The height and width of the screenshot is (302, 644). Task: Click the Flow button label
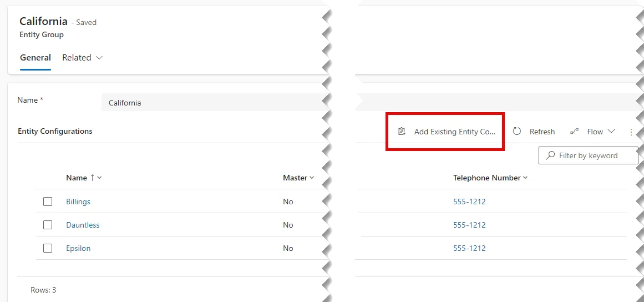pos(595,132)
